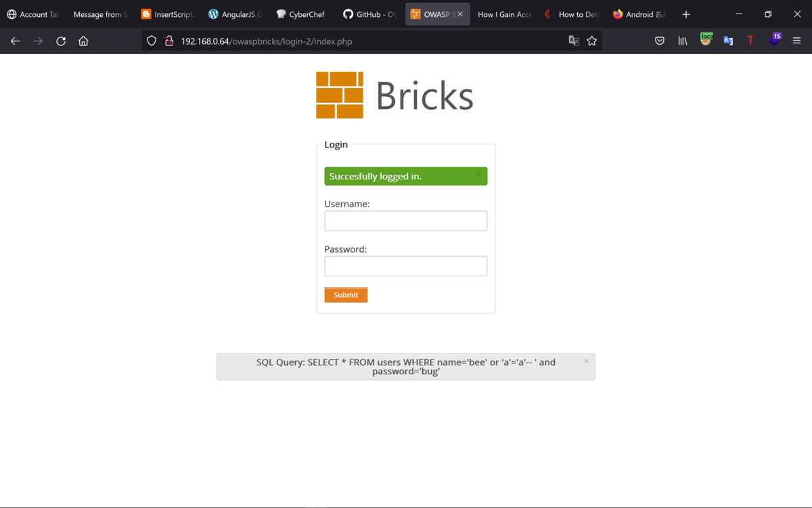Open the purple extension with badge 15
The image size is (812, 508).
point(774,40)
